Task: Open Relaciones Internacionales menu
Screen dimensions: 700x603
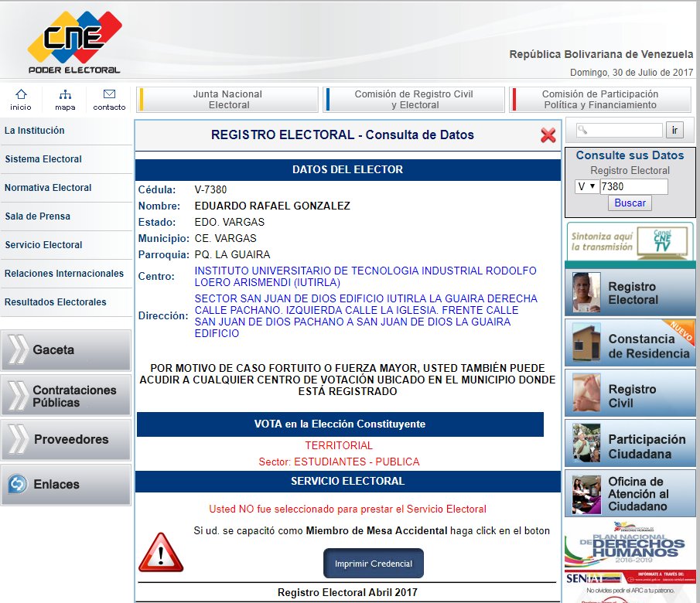Action: (x=66, y=273)
